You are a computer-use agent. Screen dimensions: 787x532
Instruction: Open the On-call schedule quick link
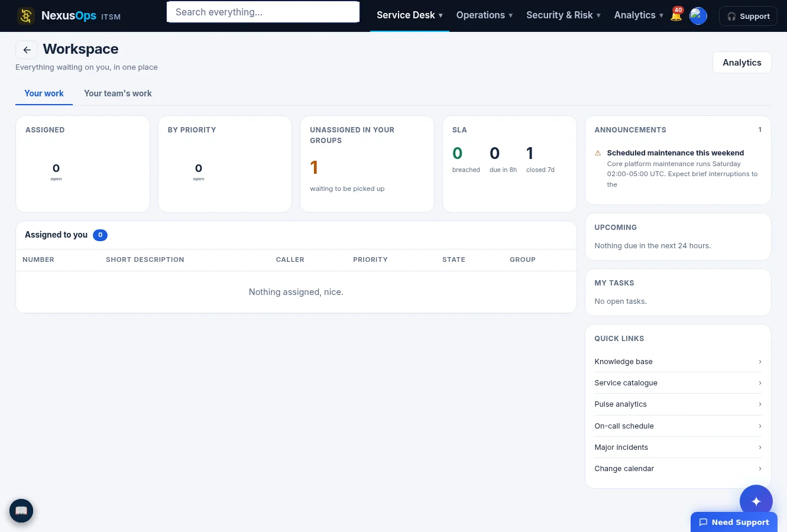(x=678, y=426)
